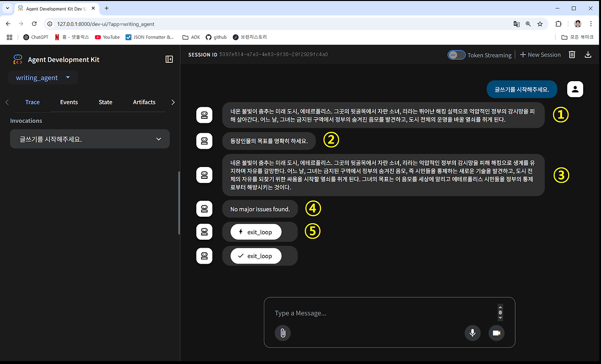601x364 pixels.
Task: Open the Google Translate page icon
Action: 516,24
